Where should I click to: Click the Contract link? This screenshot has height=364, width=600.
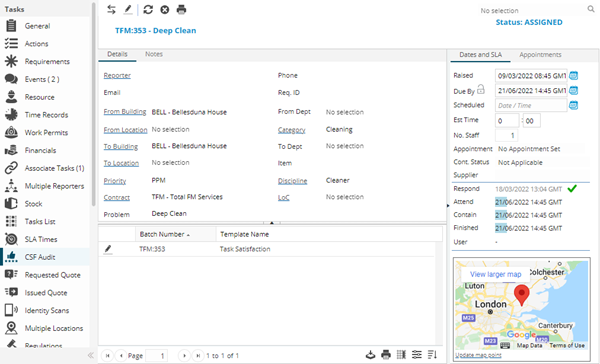pyautogui.click(x=117, y=198)
